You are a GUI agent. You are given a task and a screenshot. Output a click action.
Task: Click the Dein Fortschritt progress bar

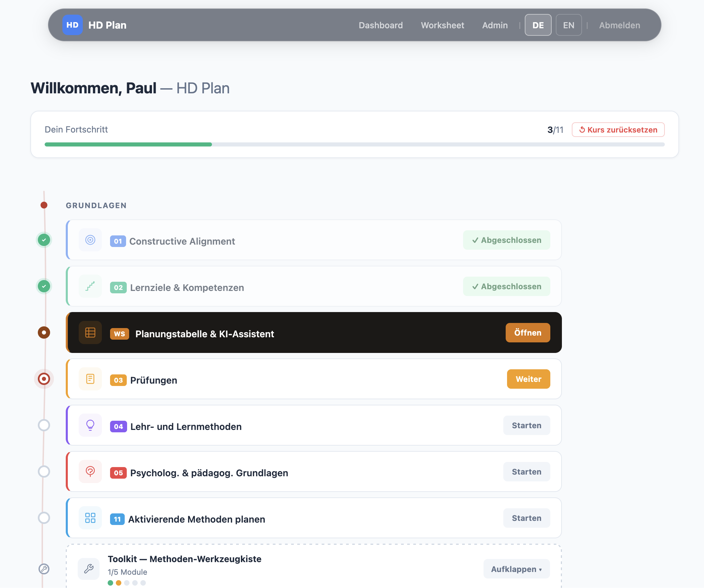(354, 144)
